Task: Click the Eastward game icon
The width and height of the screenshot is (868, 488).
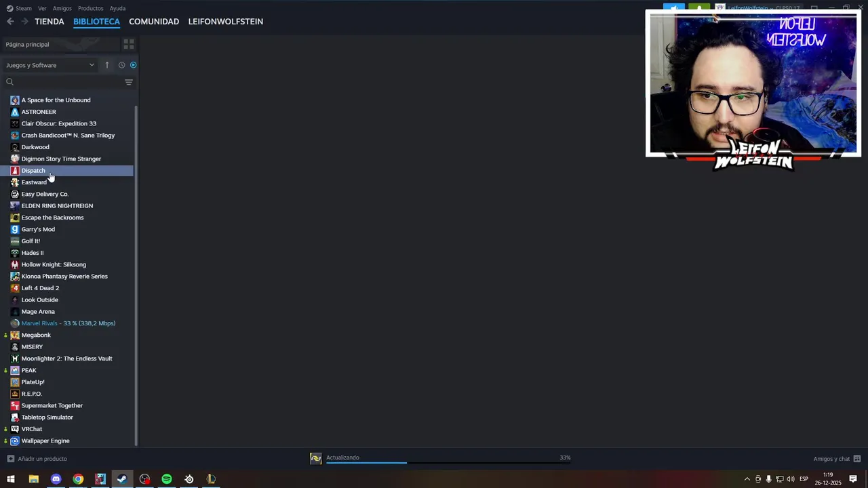Action: tap(15, 182)
